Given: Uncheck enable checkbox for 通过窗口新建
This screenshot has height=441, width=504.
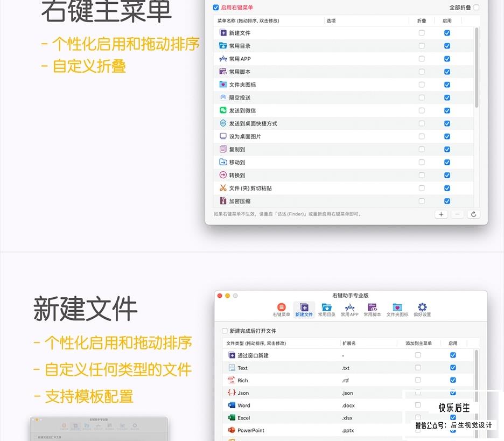Looking at the screenshot, I should pyautogui.click(x=453, y=355).
